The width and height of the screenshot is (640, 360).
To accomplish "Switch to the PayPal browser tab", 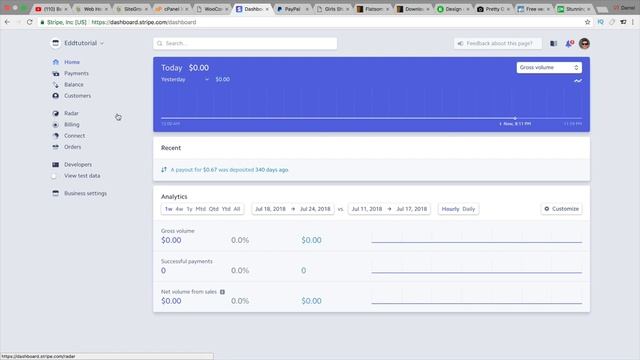I will pos(292,9).
